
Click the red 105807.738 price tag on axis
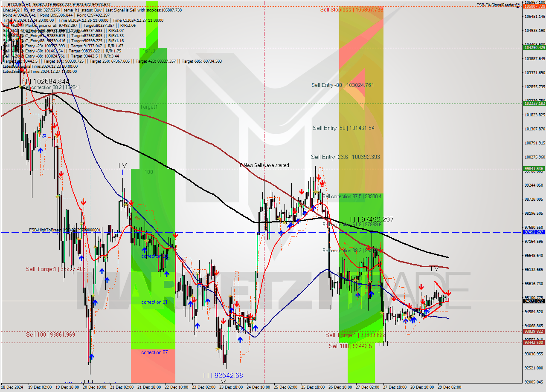click(534, 6)
